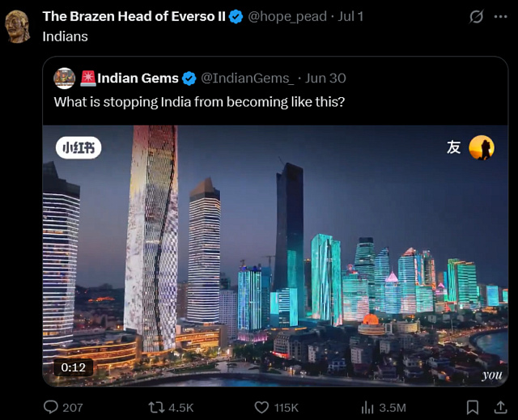This screenshot has height=420, width=518.
Task: Share the post with upload icon
Action: 500,407
